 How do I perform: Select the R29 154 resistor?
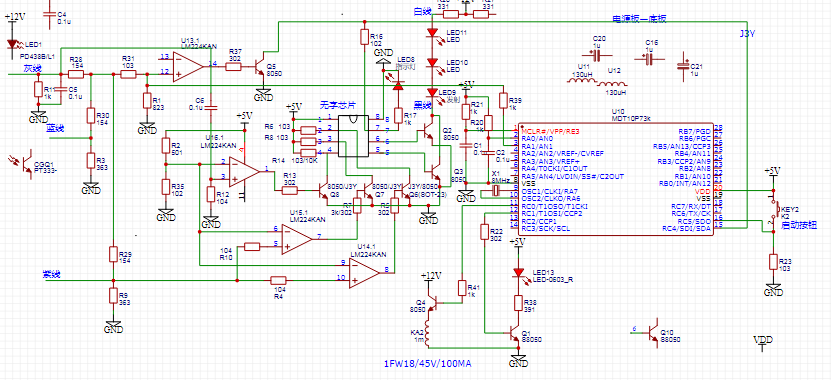tap(112, 254)
